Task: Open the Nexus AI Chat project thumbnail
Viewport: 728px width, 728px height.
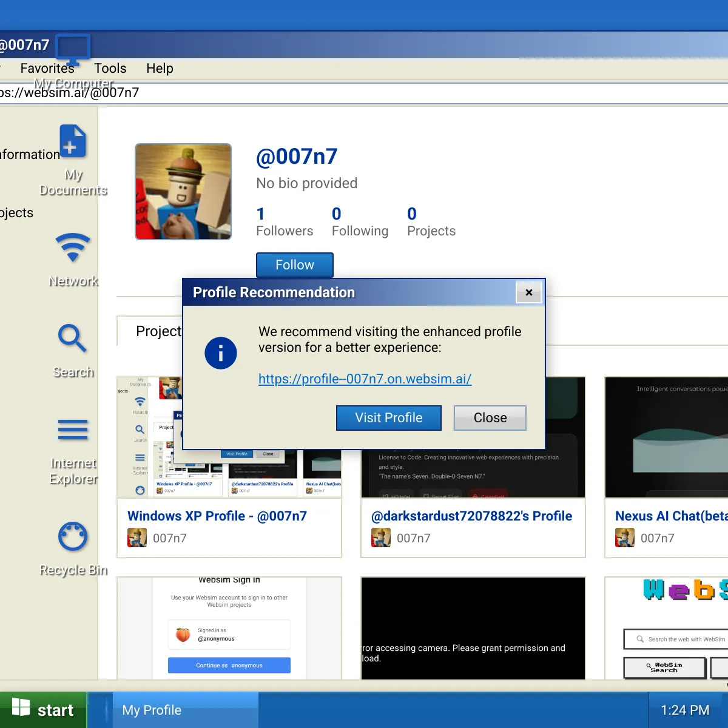Action: (667, 437)
